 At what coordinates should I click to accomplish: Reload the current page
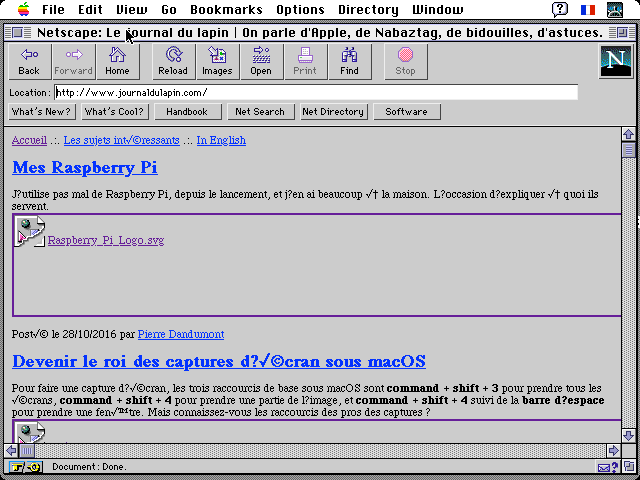tap(173, 62)
